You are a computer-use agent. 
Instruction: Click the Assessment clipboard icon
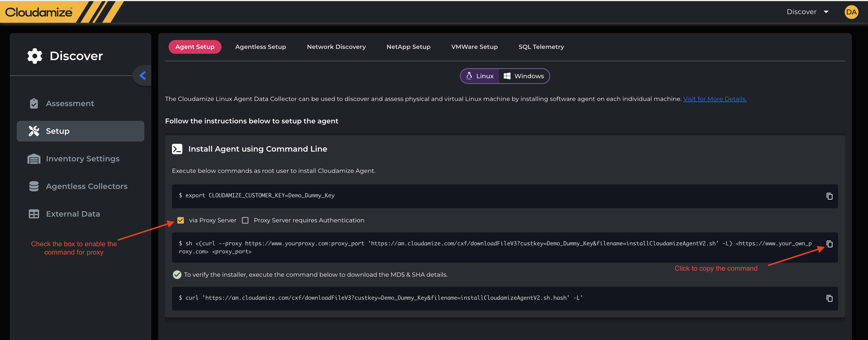[34, 104]
